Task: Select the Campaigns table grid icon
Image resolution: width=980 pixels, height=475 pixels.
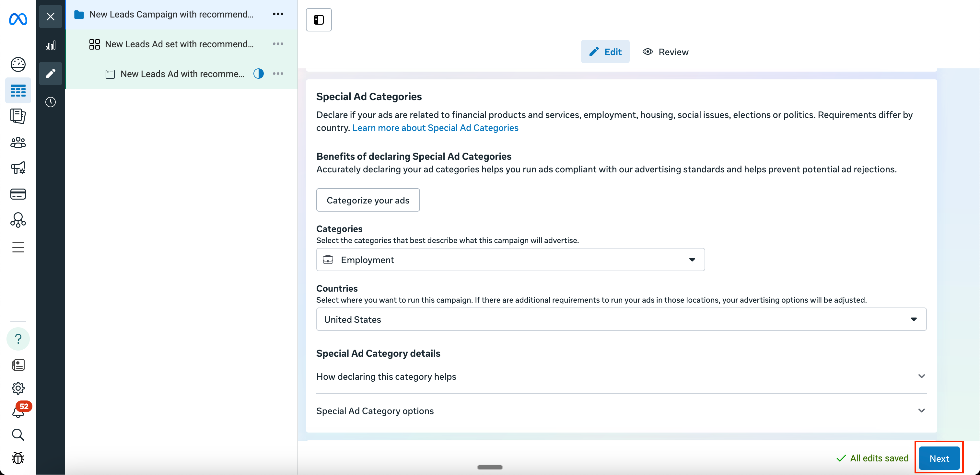Action: click(18, 90)
